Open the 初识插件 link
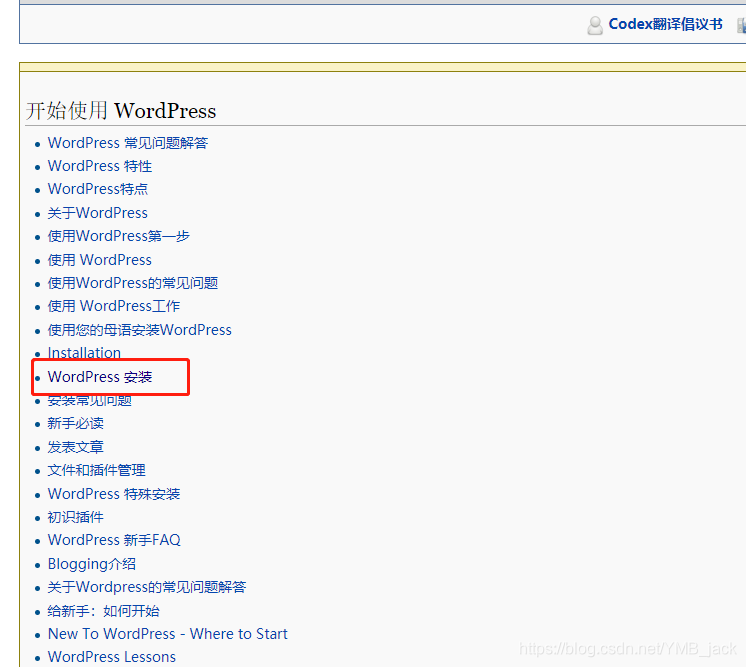746x667 pixels. tap(75, 517)
